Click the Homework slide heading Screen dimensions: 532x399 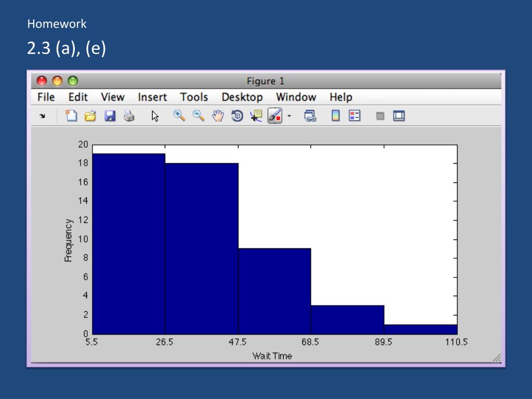click(x=57, y=24)
